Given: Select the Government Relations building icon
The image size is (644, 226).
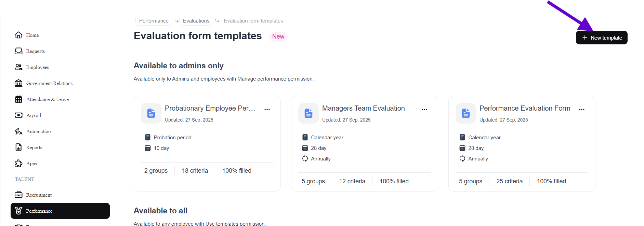Looking at the screenshot, I should click(x=18, y=83).
